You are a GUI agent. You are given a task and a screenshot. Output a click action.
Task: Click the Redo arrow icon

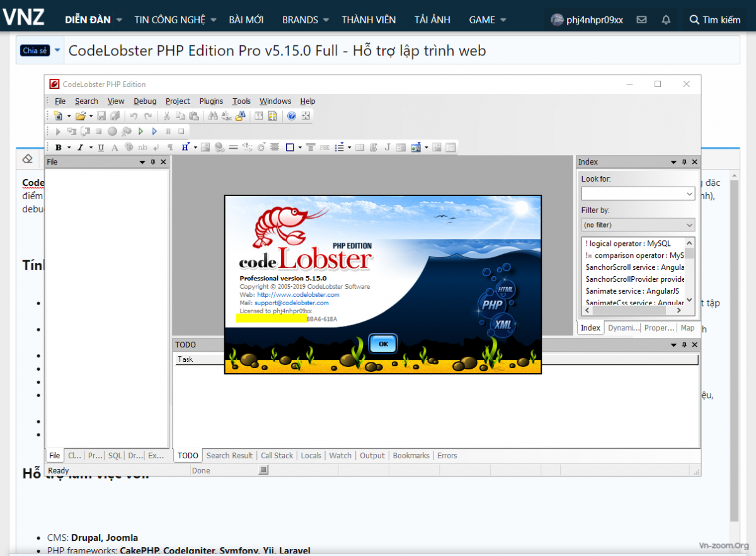(148, 116)
